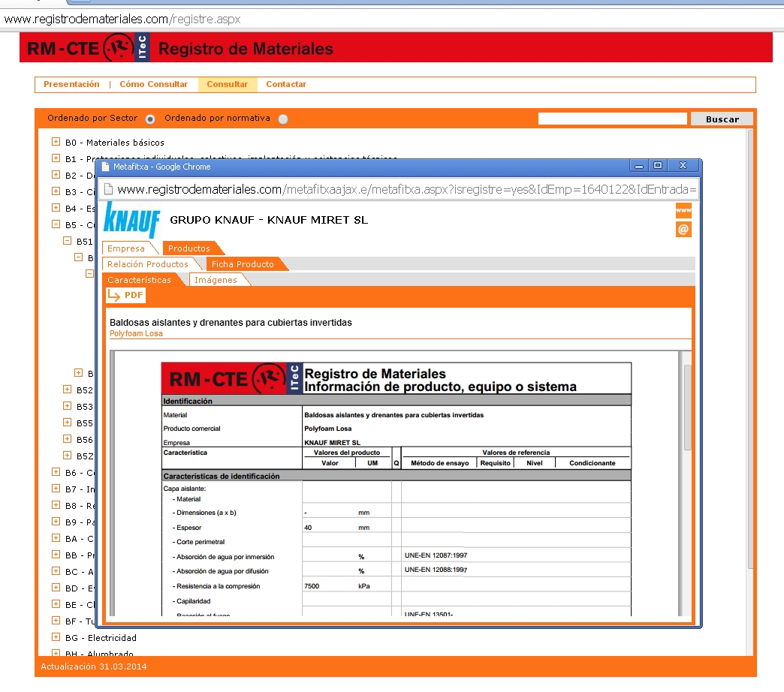Switch to the Productos tab
The height and width of the screenshot is (692, 784).
click(x=189, y=248)
